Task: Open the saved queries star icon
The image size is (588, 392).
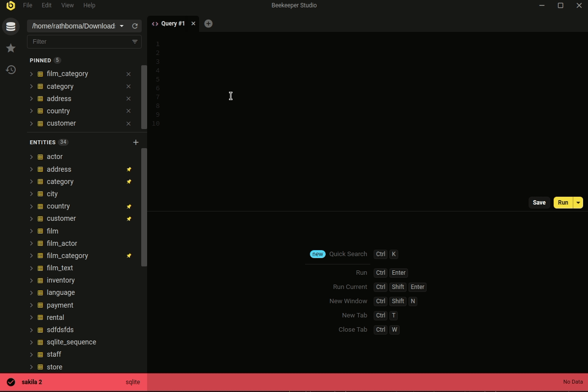Action: pyautogui.click(x=11, y=48)
